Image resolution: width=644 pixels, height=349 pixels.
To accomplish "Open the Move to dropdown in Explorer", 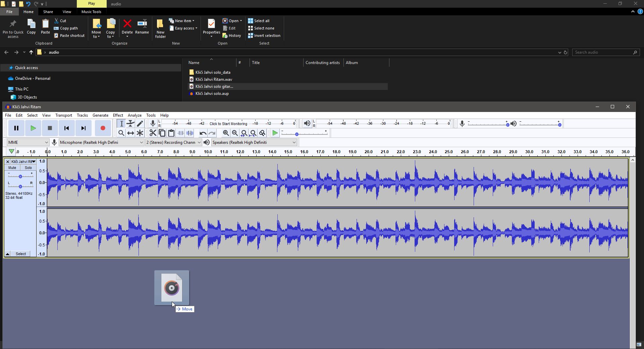I will (x=96, y=28).
